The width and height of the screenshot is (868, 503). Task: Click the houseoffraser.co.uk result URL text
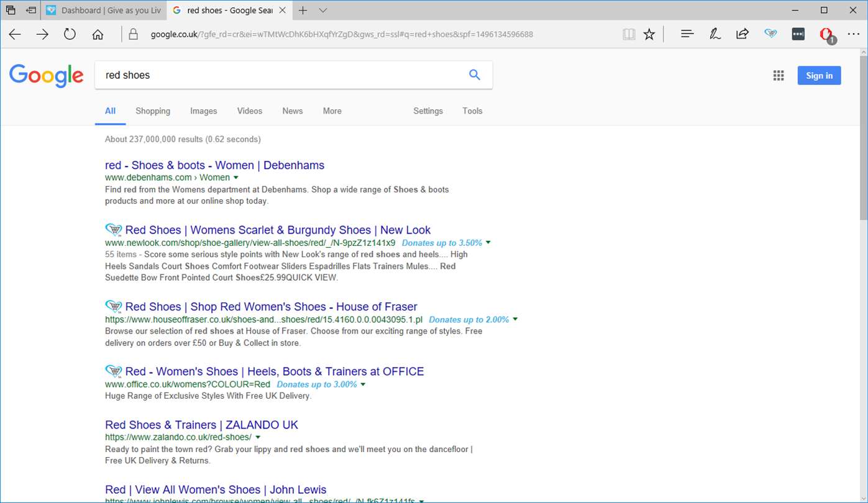coord(264,320)
